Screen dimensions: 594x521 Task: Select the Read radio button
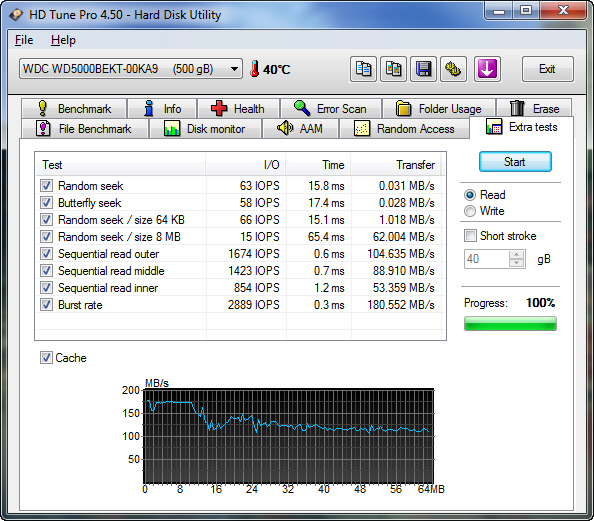(470, 195)
